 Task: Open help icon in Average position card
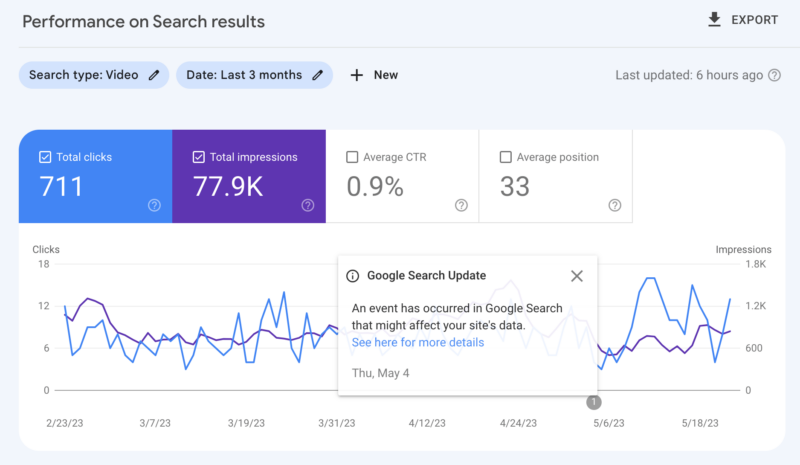click(x=615, y=205)
